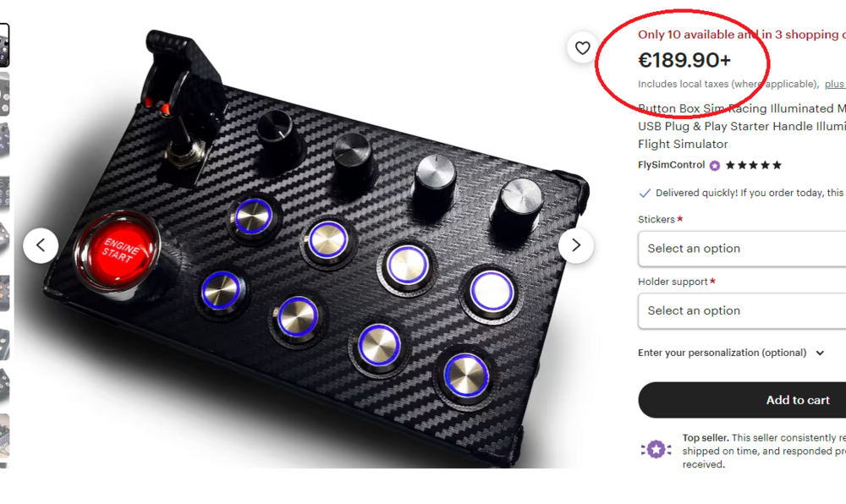846x504 pixels.
Task: Go to the previous product image
Action: point(41,246)
